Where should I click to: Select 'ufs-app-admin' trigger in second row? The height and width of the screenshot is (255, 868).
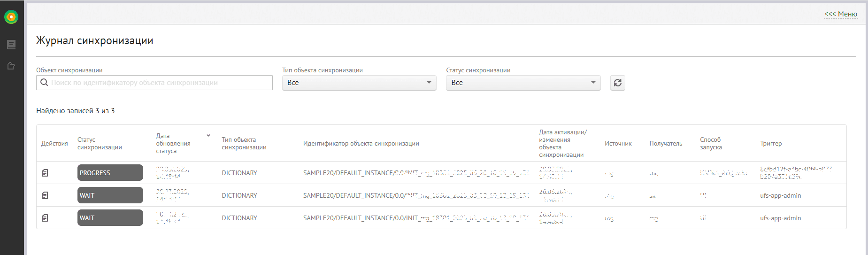coord(780,195)
